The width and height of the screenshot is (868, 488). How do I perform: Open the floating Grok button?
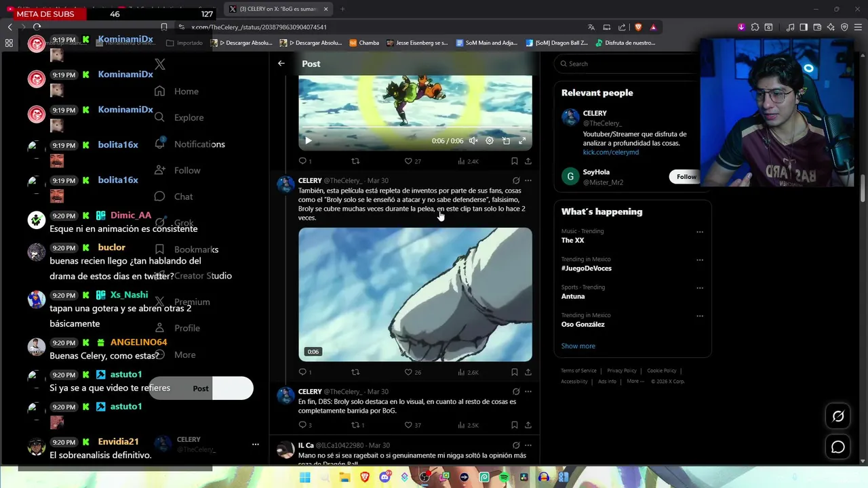(x=838, y=416)
